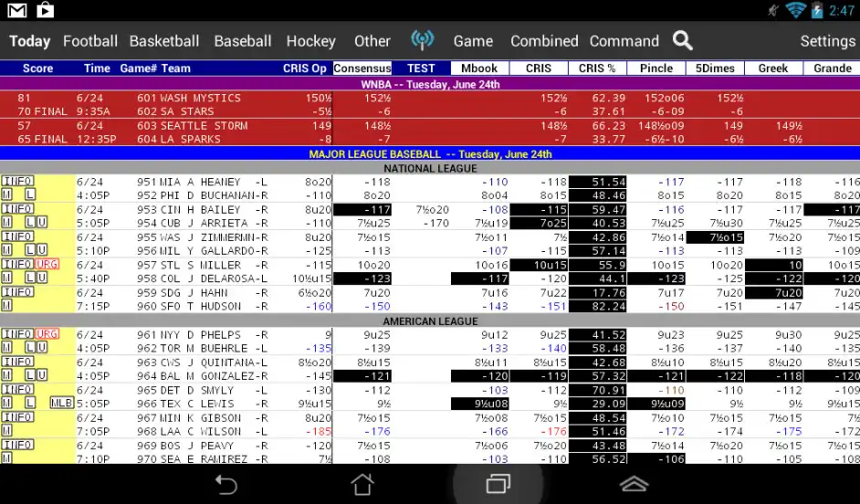Select the Consensus column header
The width and height of the screenshot is (860, 504).
[x=362, y=68]
